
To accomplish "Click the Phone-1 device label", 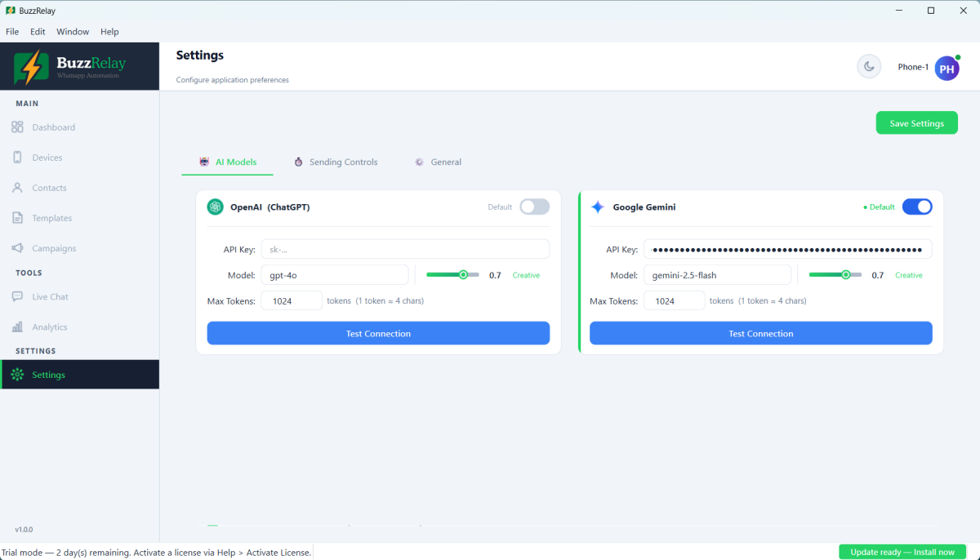I will (913, 67).
